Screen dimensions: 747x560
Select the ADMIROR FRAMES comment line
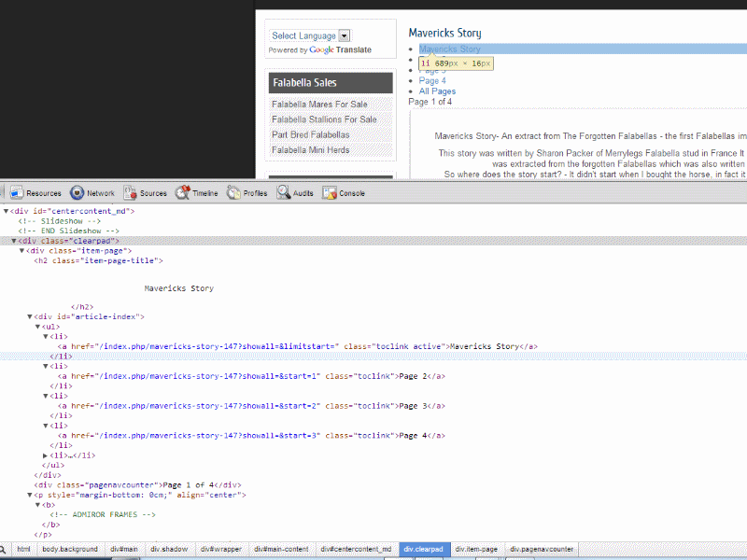point(103,515)
